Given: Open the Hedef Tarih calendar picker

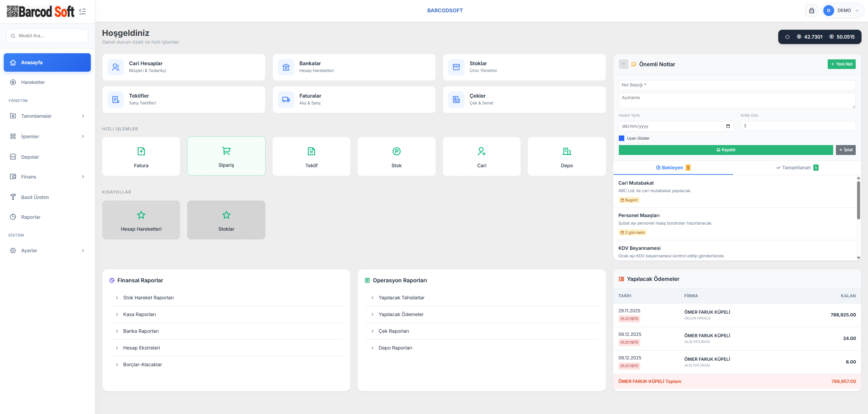Looking at the screenshot, I should [x=728, y=126].
